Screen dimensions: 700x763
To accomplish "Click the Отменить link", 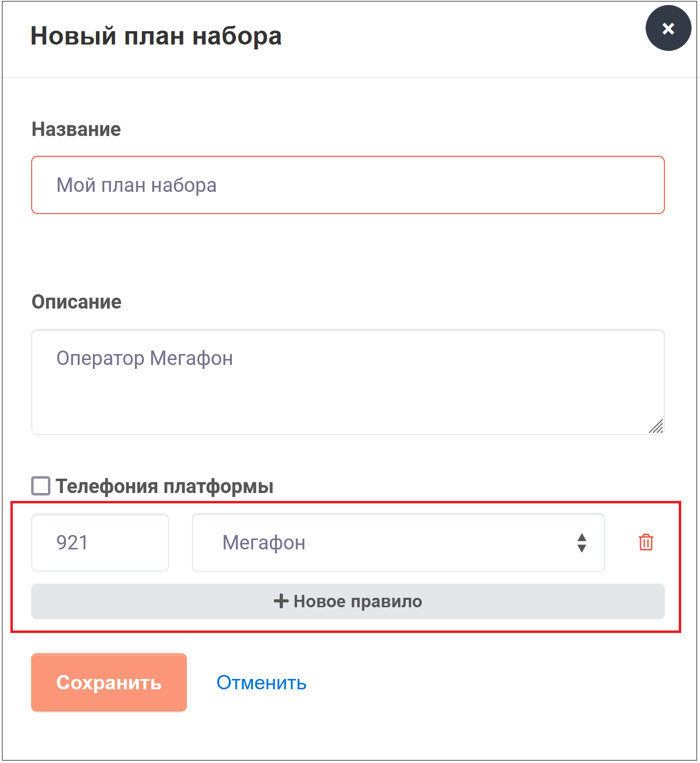I will [261, 682].
